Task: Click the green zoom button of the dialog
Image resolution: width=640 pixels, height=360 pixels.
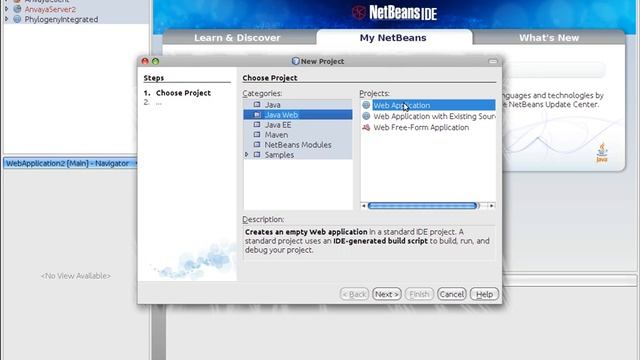Action: pyautogui.click(x=156, y=61)
